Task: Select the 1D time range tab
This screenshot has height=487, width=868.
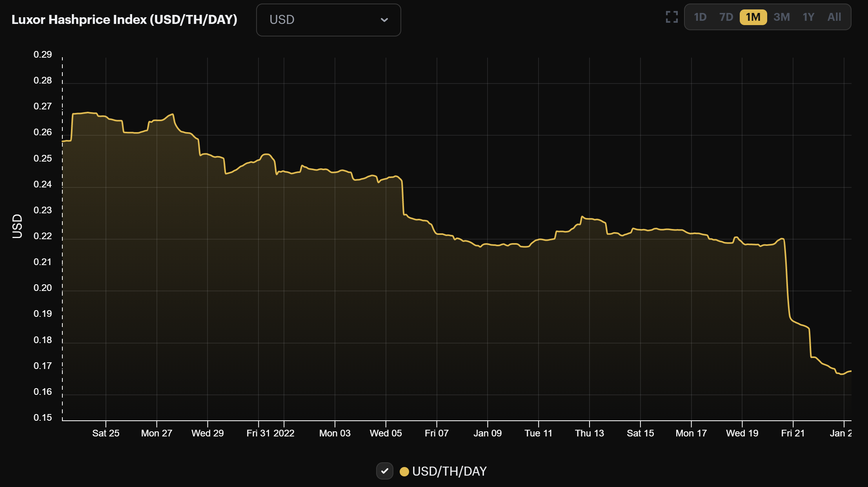Action: coord(700,17)
